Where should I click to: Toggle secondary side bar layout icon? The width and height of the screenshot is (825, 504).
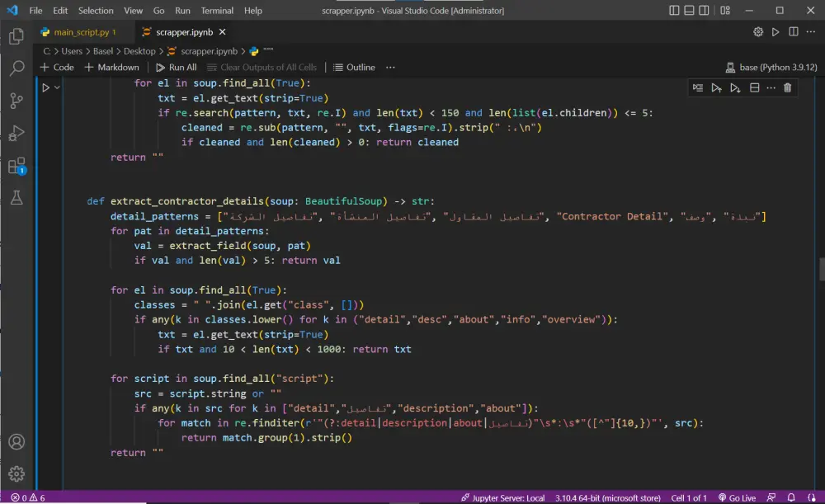704,11
